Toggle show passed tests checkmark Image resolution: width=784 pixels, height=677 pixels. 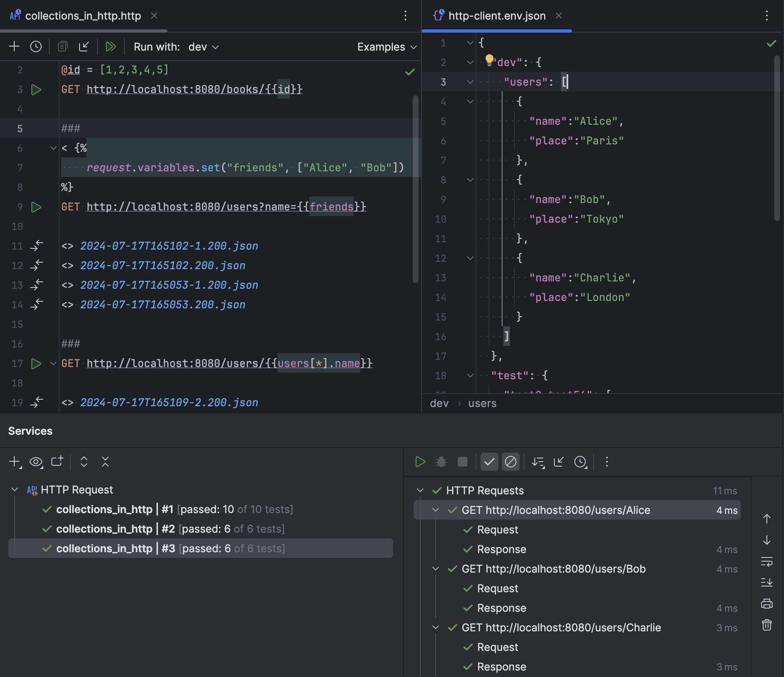coord(489,462)
